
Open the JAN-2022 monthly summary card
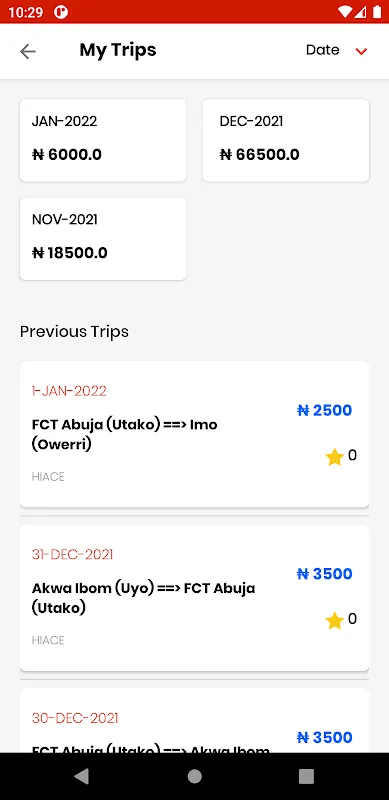103,140
